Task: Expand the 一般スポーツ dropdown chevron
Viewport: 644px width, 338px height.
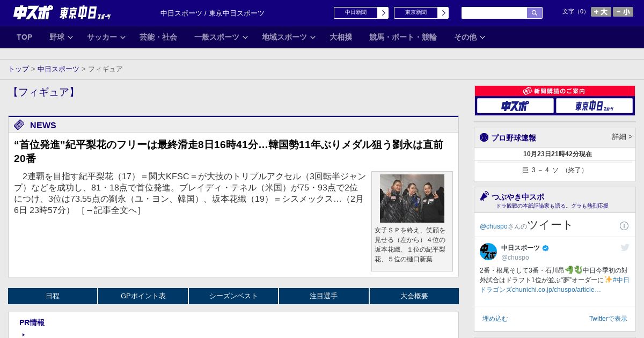Action: point(245,38)
